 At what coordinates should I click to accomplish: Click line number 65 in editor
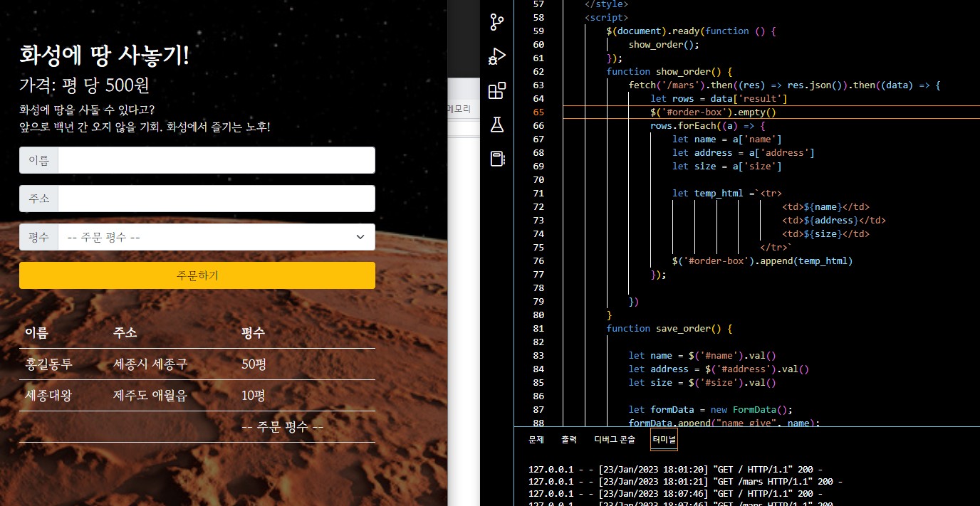point(538,112)
